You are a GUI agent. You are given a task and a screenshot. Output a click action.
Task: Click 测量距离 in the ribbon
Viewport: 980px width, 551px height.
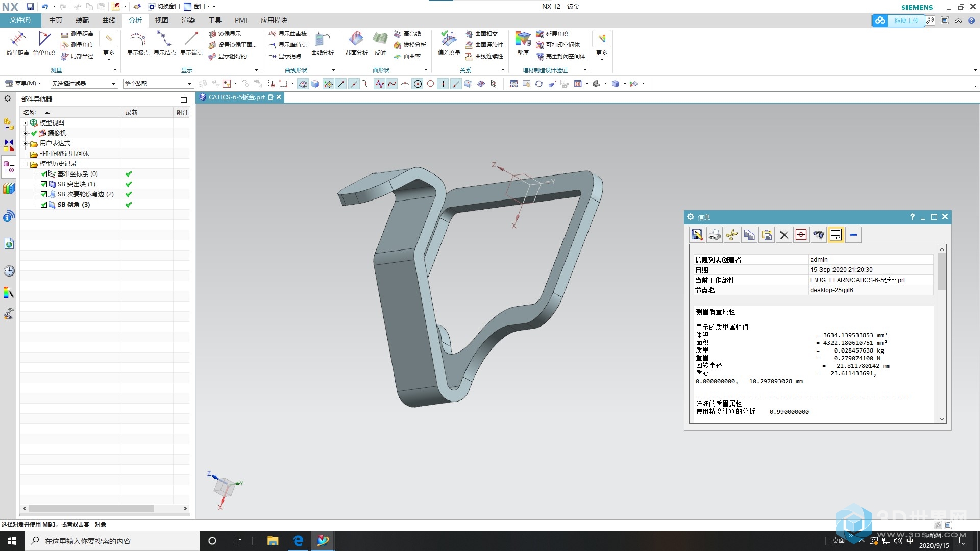[77, 34]
